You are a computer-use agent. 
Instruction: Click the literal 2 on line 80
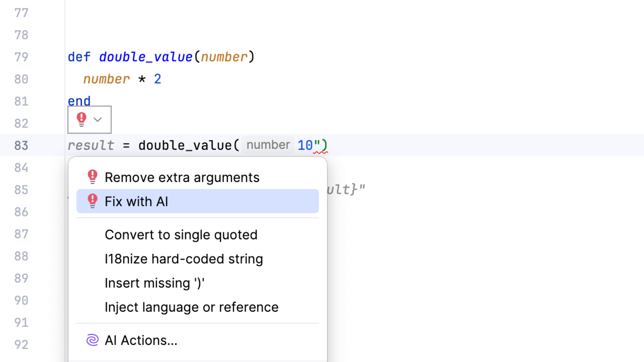click(157, 79)
